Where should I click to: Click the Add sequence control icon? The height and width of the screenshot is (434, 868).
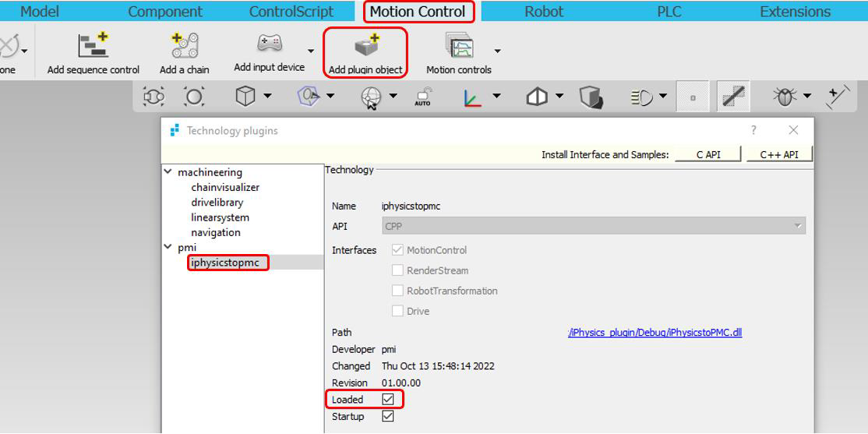click(94, 46)
